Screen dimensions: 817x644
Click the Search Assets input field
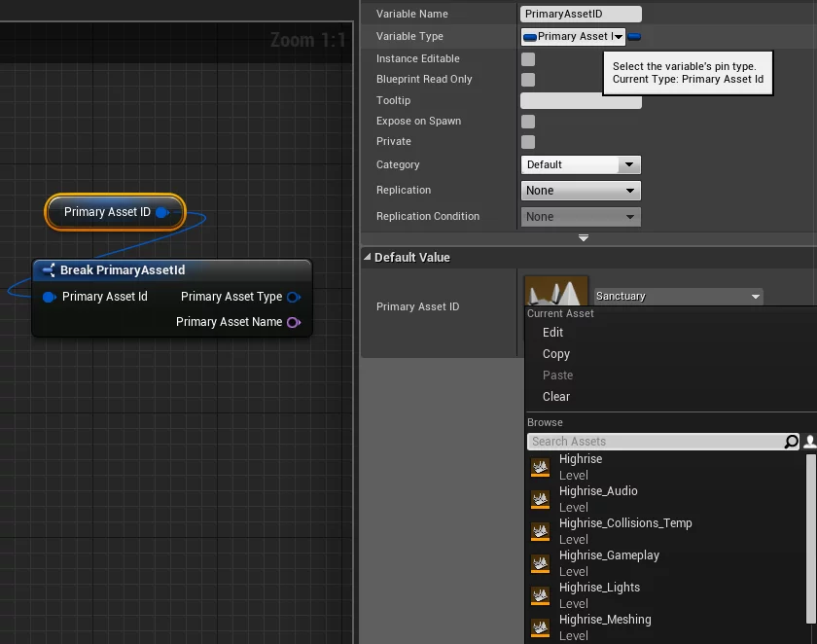pos(656,442)
